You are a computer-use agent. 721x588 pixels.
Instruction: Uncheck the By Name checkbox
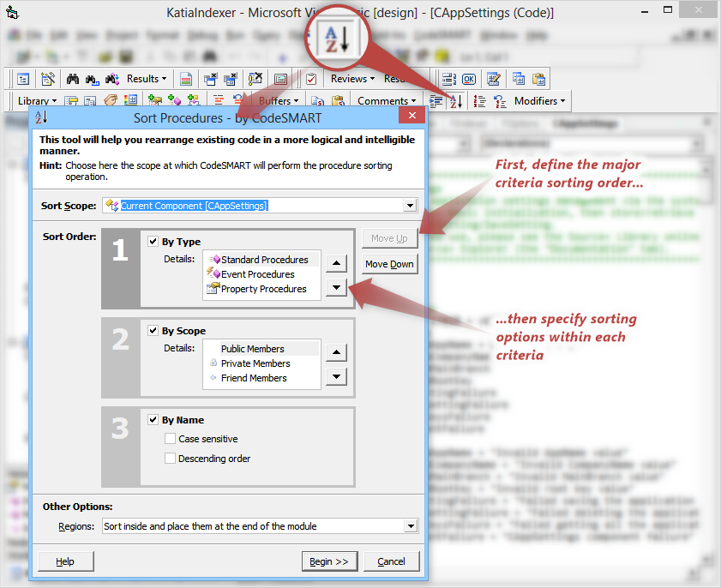(x=153, y=420)
